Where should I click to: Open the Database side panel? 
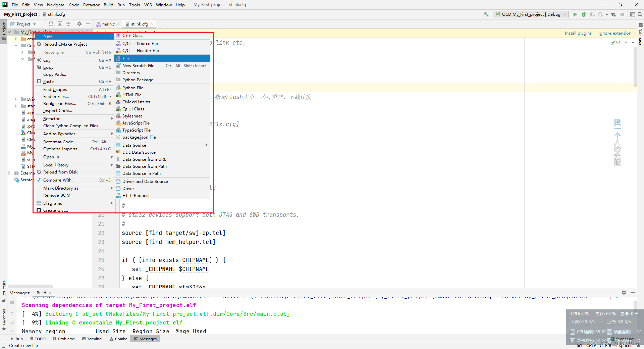tap(640, 34)
